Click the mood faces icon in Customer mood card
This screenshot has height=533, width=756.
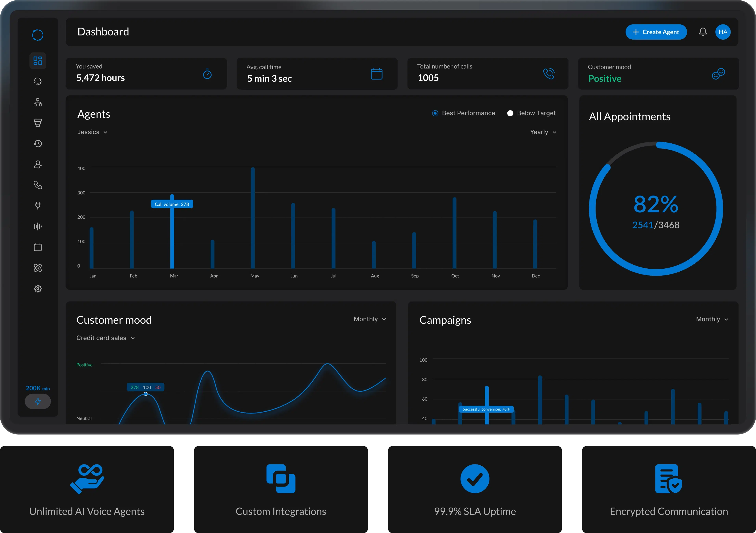pyautogui.click(x=718, y=73)
